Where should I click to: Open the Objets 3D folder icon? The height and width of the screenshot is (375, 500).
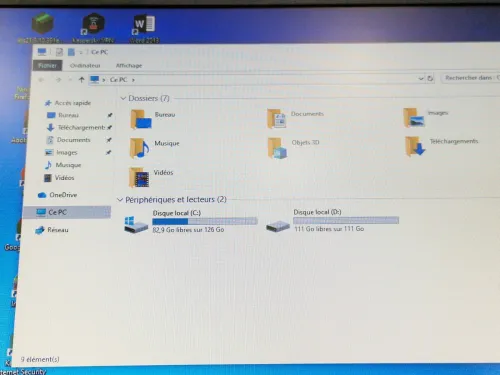[277, 148]
